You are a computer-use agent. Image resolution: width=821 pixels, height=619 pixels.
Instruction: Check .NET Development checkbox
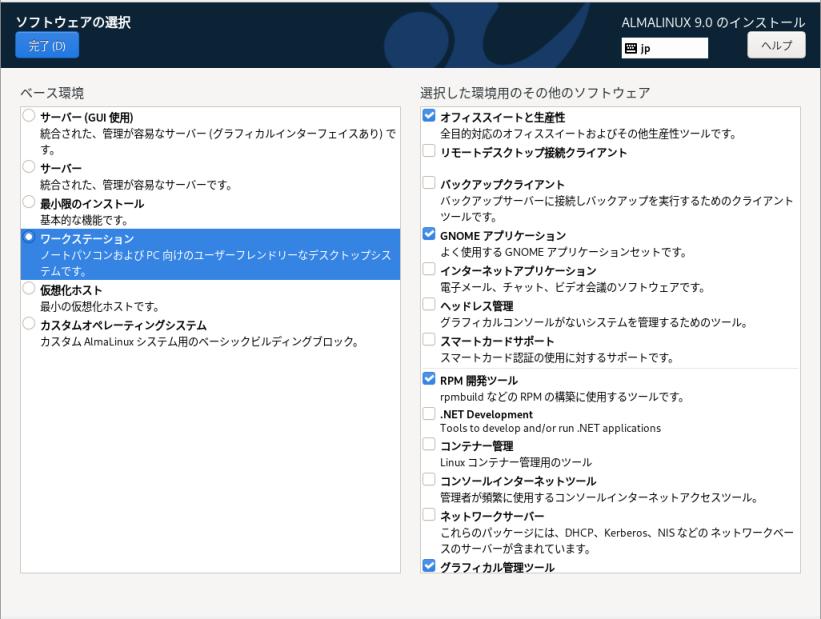tap(429, 414)
